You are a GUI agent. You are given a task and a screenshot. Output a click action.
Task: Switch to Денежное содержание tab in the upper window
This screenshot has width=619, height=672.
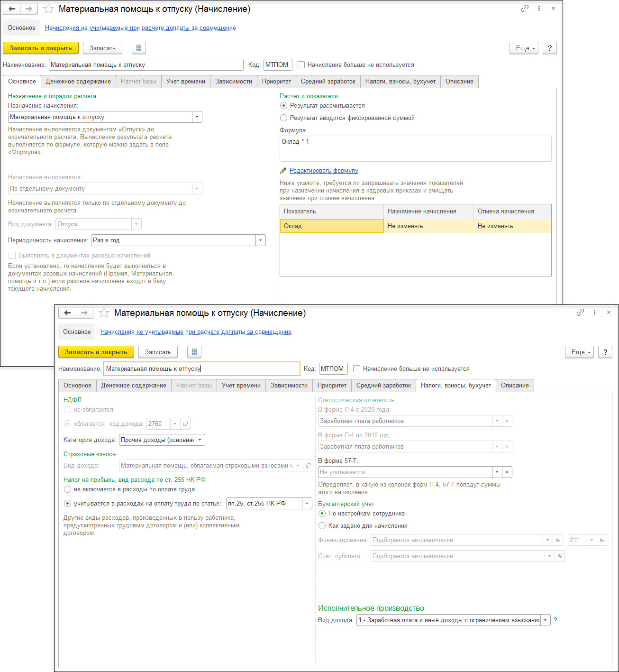tap(78, 82)
